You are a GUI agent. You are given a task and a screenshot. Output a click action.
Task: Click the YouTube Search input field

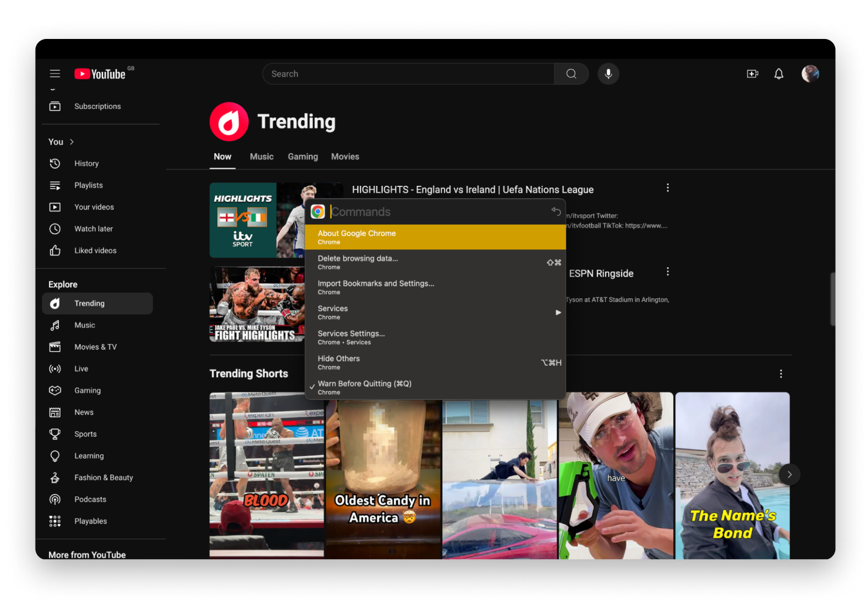pos(408,74)
